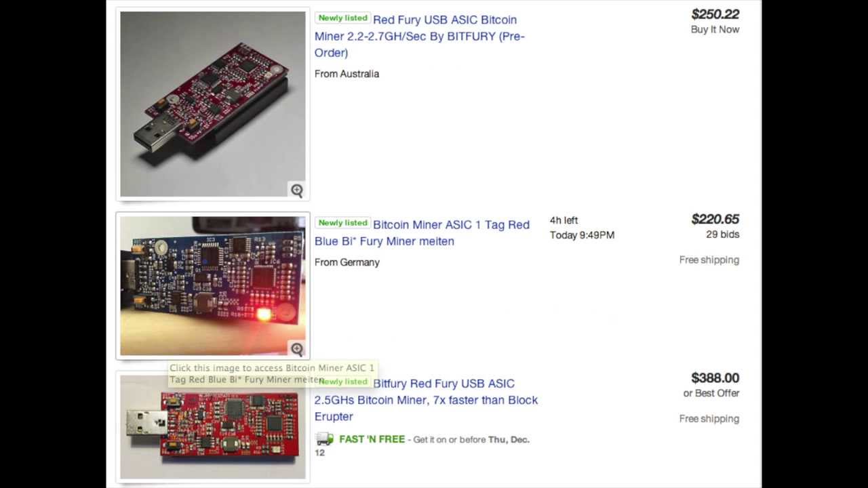The image size is (868, 488).
Task: Enlarge the blue Bi*Fury miner image with the magnifier
Action: 297,349
